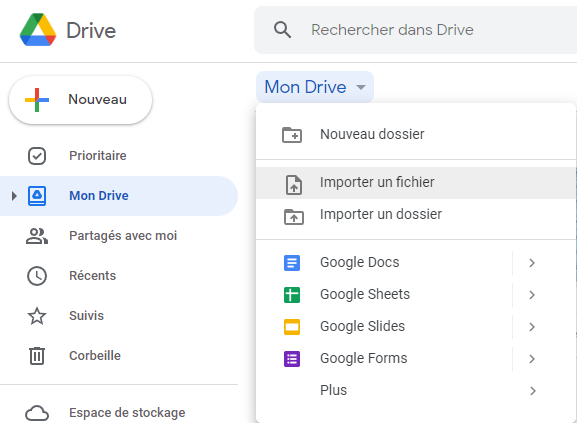Expand the Google Docs submenu chevron

click(x=532, y=263)
